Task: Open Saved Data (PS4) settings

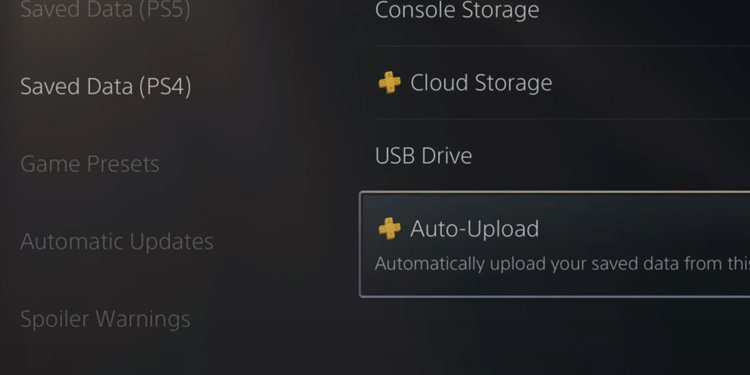Action: coord(106,87)
